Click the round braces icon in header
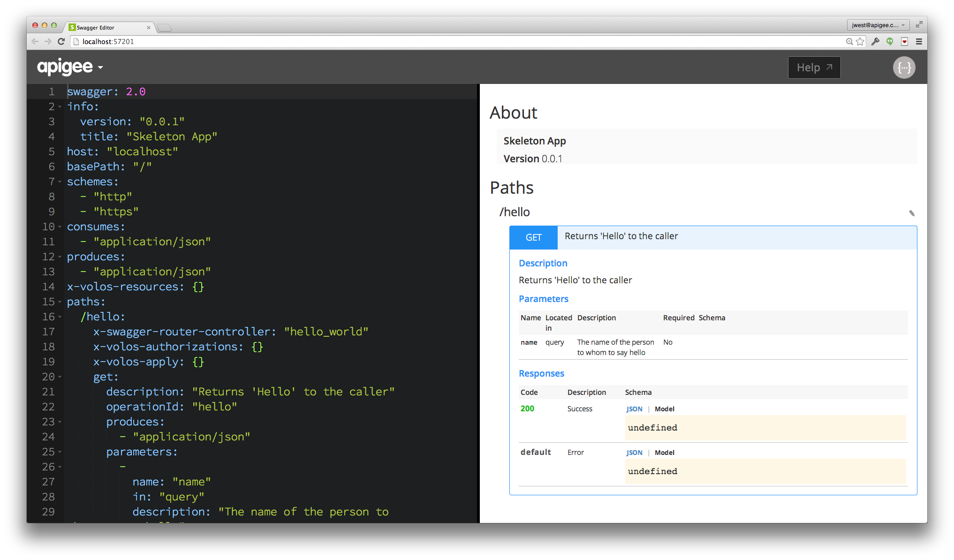Image resolution: width=954 pixels, height=560 pixels. (904, 68)
